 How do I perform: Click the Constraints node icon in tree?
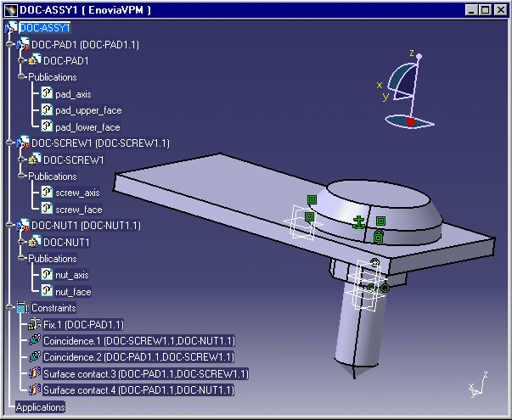[22, 308]
